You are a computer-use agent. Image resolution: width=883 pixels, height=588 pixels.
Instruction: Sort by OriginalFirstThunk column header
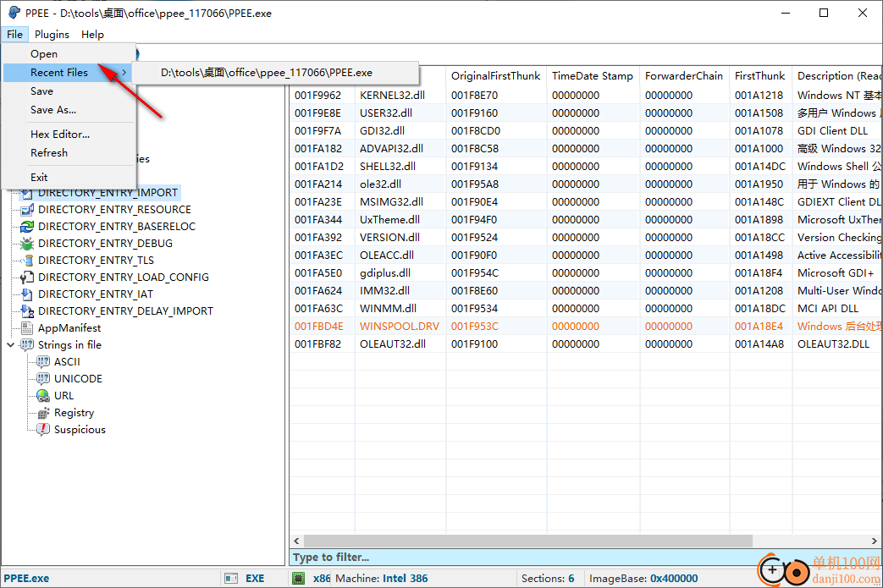coord(496,76)
